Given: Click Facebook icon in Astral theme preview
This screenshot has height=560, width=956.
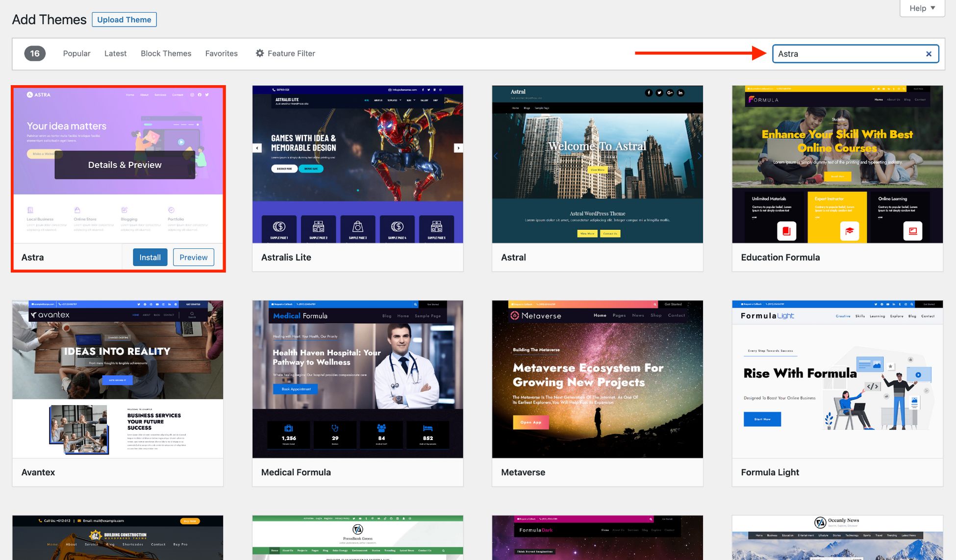Looking at the screenshot, I should pos(649,93).
